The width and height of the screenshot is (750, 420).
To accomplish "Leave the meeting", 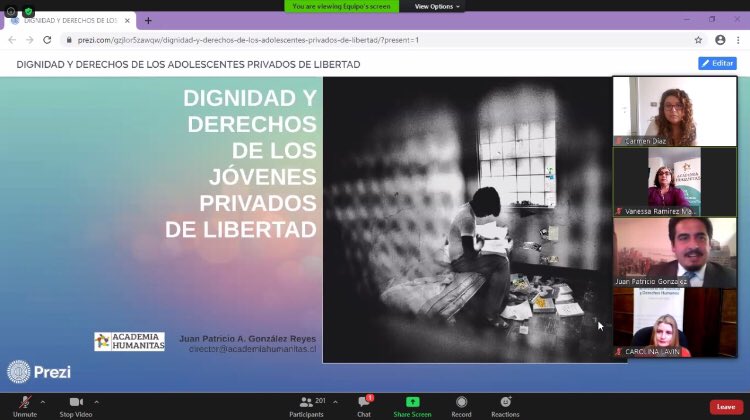I will [x=726, y=407].
